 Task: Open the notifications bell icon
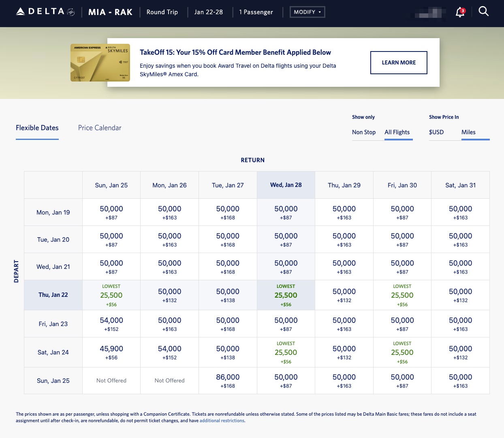pyautogui.click(x=459, y=12)
